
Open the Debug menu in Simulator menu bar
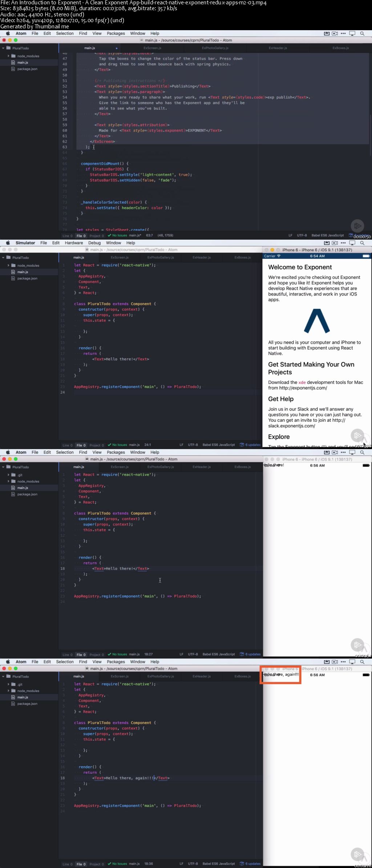point(94,243)
